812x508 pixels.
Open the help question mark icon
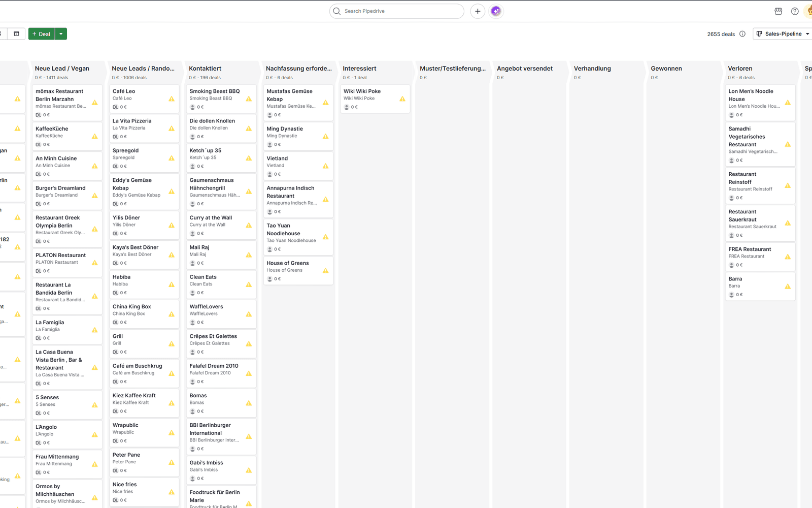[795, 11]
